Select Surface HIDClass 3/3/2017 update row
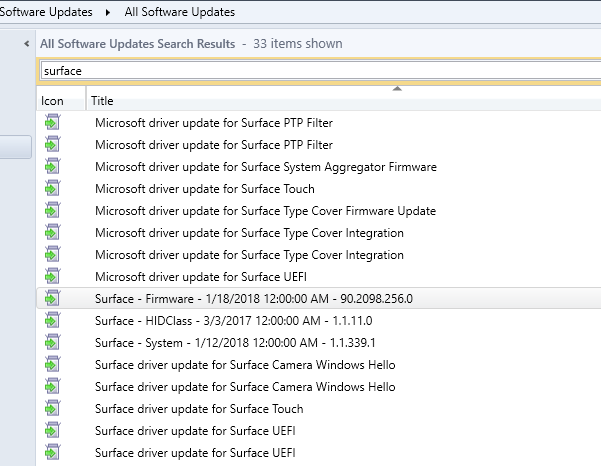This screenshot has width=601, height=466. [x=319, y=320]
